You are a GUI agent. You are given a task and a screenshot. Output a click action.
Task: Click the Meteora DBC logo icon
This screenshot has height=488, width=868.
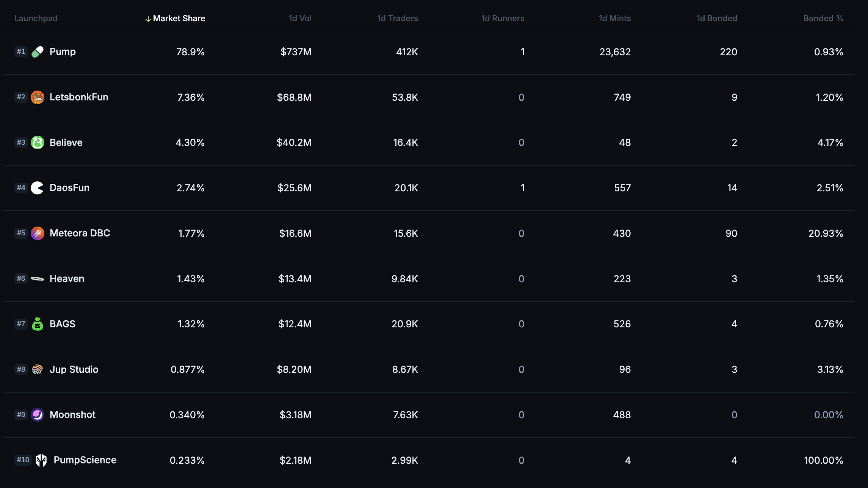tap(38, 233)
